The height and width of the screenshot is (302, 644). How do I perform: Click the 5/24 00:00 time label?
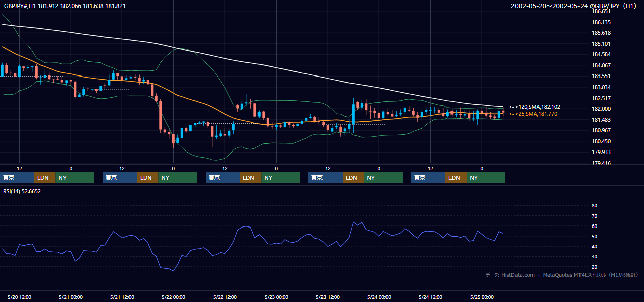coord(379,297)
